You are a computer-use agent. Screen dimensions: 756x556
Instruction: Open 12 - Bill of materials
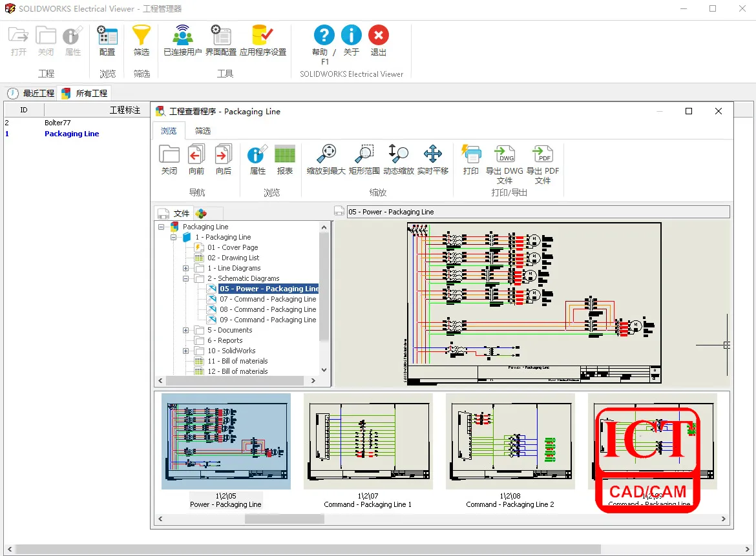point(238,371)
